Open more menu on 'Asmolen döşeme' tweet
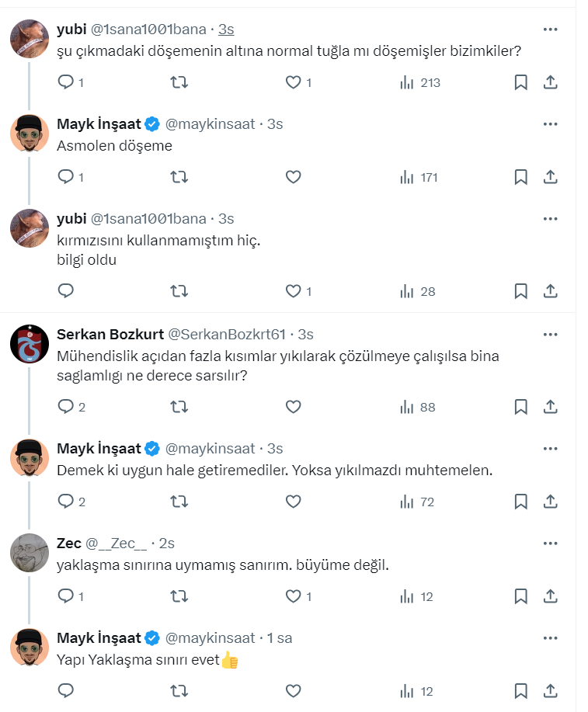This screenshot has height=712, width=588. pos(550,123)
